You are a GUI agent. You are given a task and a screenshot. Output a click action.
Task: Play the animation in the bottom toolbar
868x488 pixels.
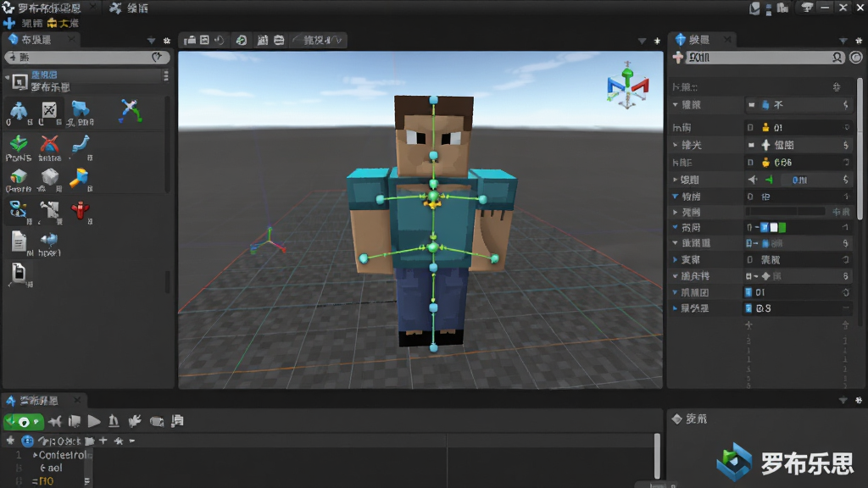tap(94, 422)
